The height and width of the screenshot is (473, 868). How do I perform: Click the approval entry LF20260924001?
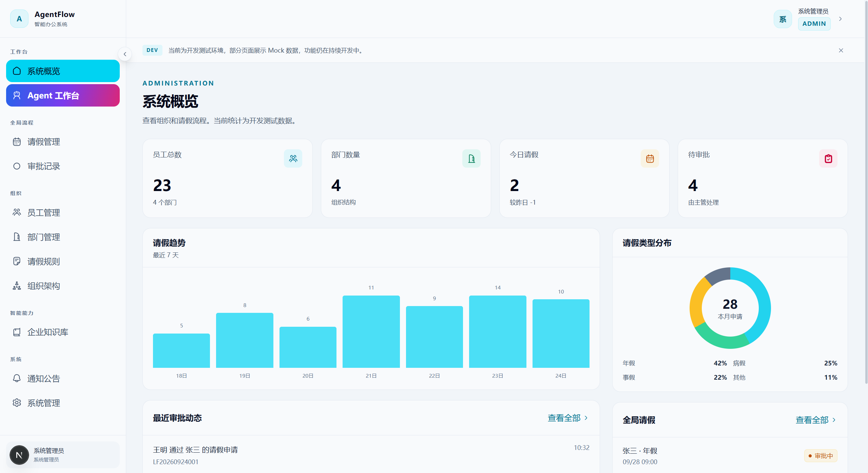point(371,455)
